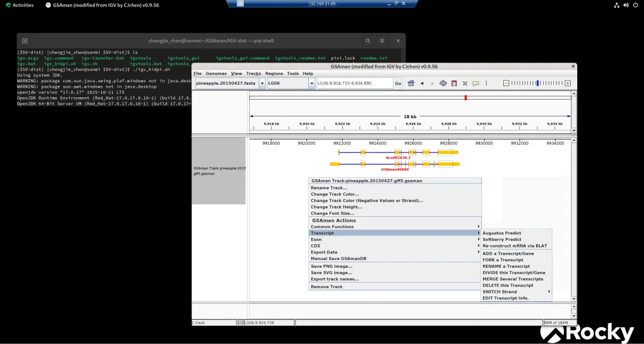Click the GSAman00004 transcript label

pos(395,169)
